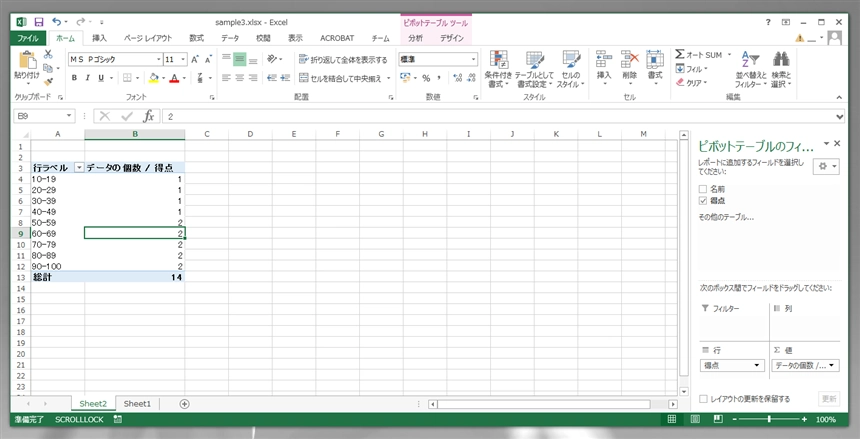Undo the last action
Viewport: 860px width, 439px height.
pos(57,22)
